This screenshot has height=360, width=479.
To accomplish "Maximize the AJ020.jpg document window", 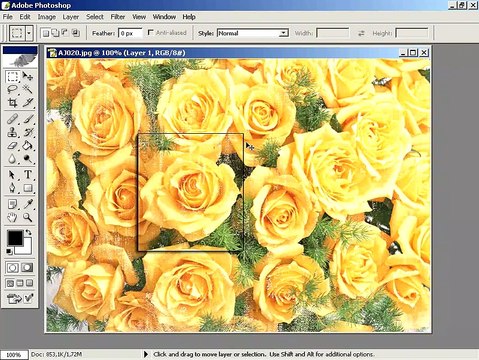I will tap(413, 53).
